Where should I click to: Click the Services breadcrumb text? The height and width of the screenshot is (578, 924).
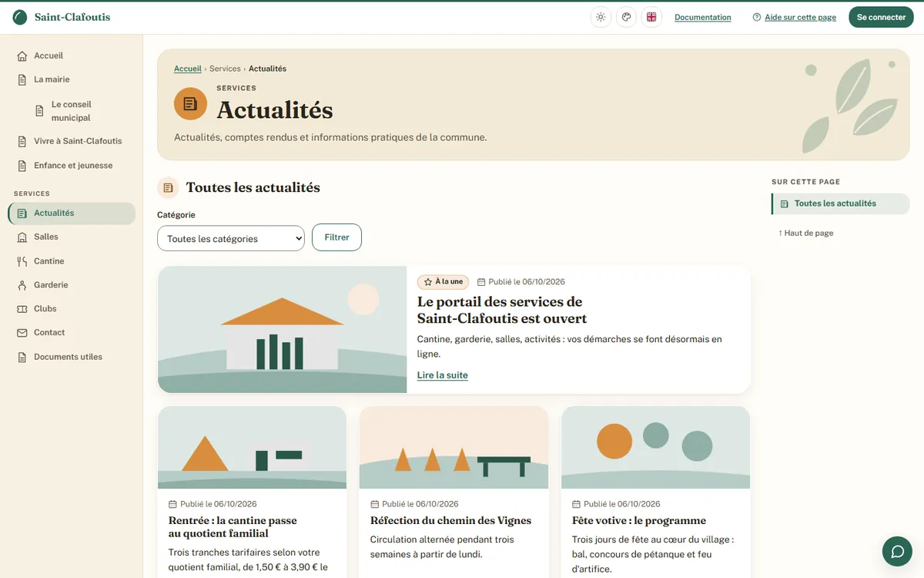tap(225, 69)
